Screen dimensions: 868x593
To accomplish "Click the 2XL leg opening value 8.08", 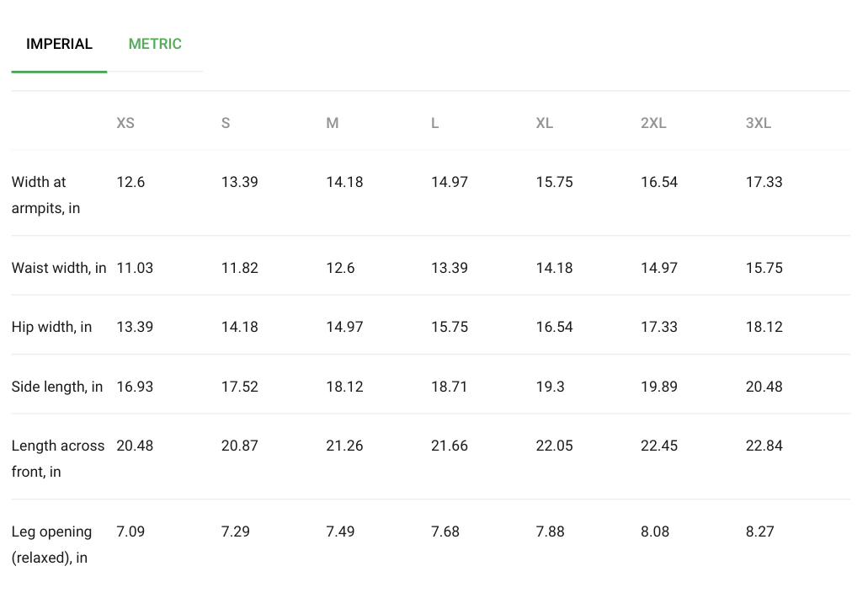I will (x=655, y=532).
